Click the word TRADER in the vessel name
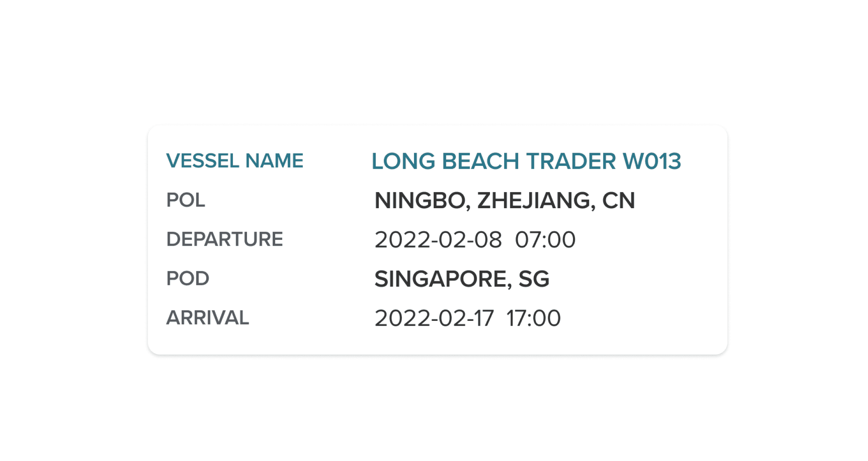Viewport: 868px width, 461px height. (571, 161)
